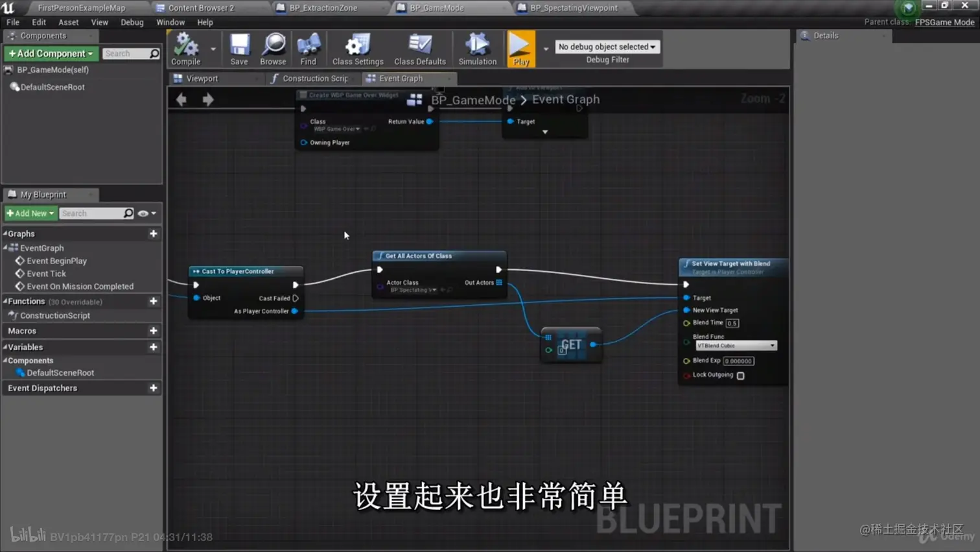
Task: Navigate forward with the graph right arrow
Action: point(208,99)
